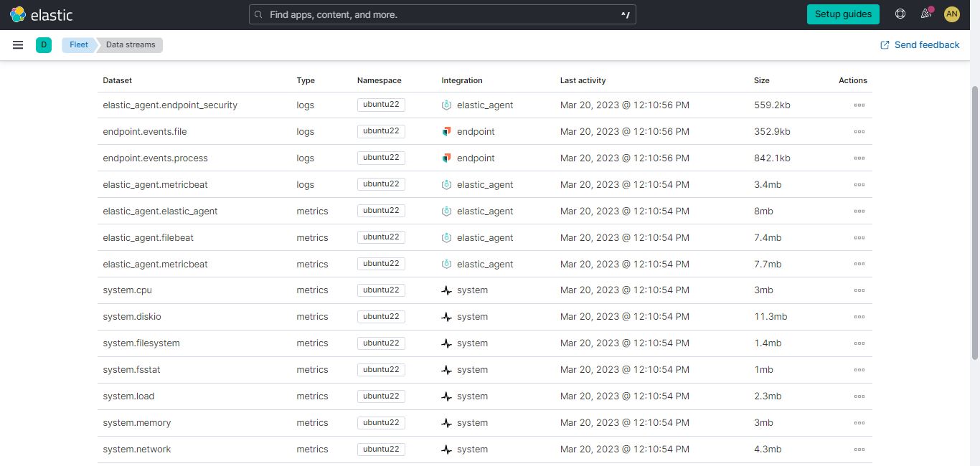This screenshot has height=466, width=980.
Task: Open the notifications bell icon
Action: pyautogui.click(x=925, y=14)
